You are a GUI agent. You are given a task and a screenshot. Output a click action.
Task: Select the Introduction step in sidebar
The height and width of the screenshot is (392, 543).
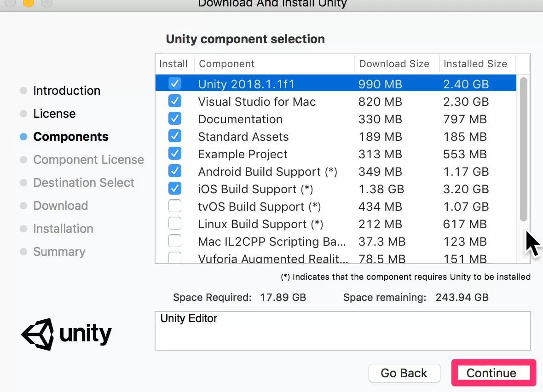(x=67, y=91)
